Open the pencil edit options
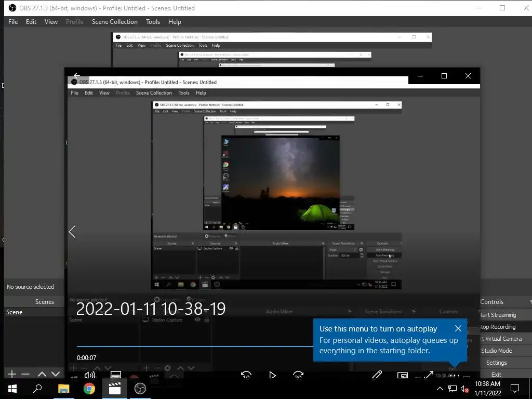This screenshot has height=399, width=532. click(377, 375)
